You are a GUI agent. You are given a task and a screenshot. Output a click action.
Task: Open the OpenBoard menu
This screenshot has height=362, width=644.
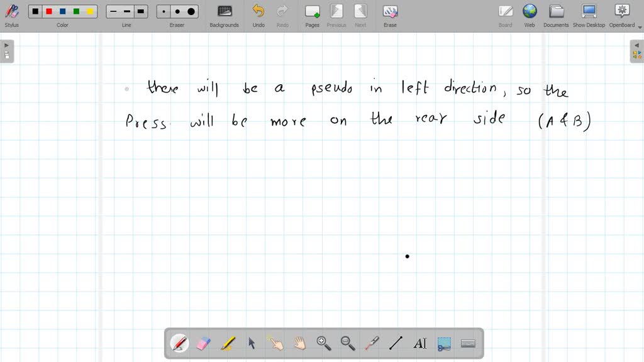[x=622, y=16]
